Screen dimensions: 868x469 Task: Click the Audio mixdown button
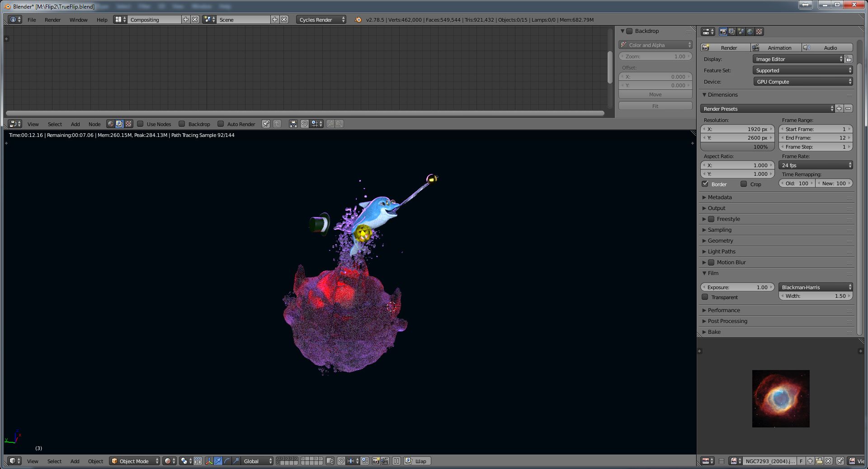(x=827, y=48)
